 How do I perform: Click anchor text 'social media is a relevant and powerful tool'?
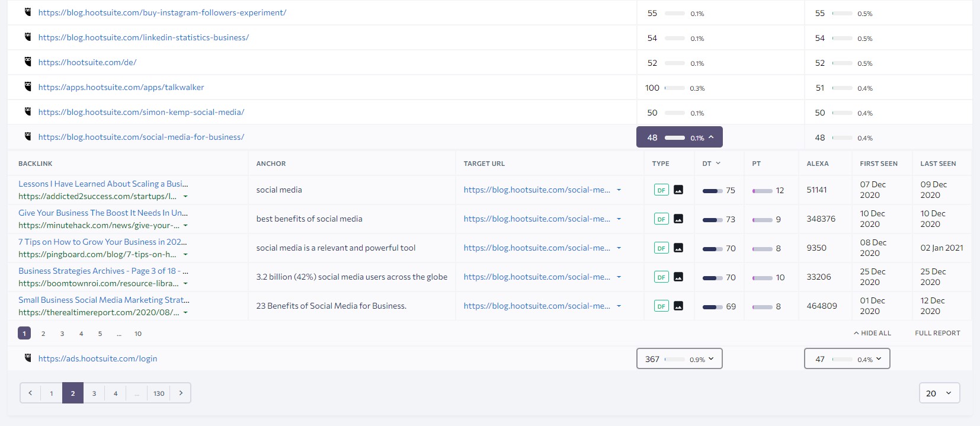(x=336, y=248)
